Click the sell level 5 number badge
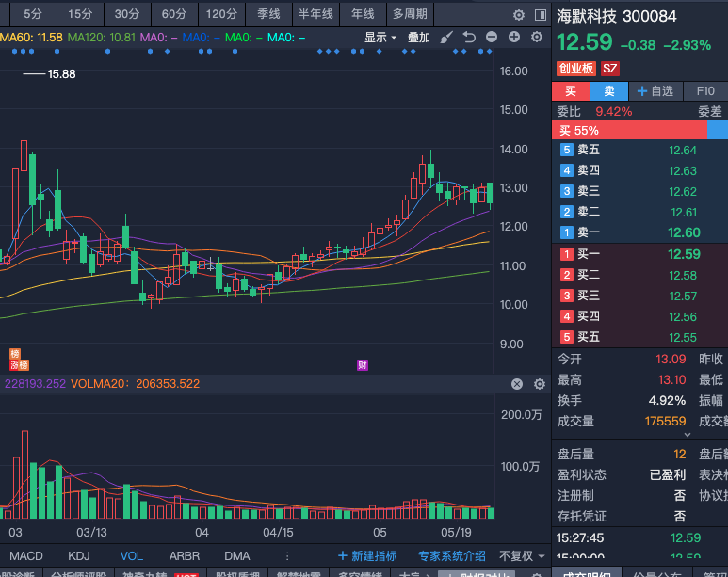The image size is (728, 577). pos(566,150)
